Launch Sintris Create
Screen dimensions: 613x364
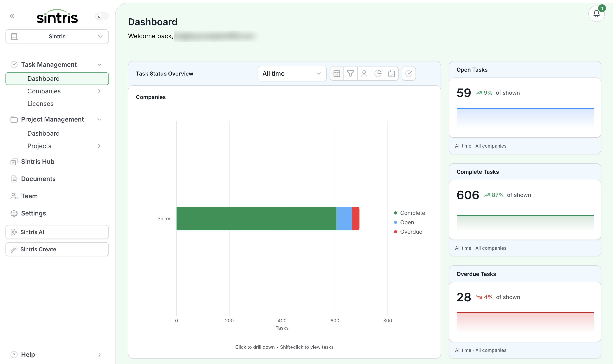pos(57,249)
